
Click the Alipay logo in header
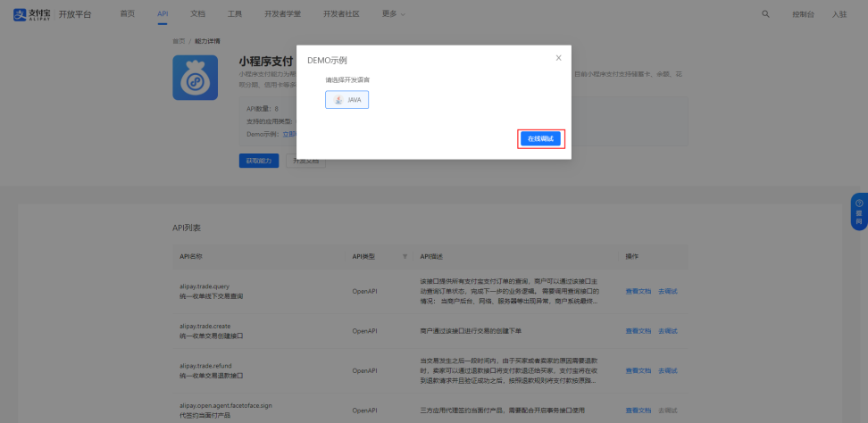tap(33, 14)
